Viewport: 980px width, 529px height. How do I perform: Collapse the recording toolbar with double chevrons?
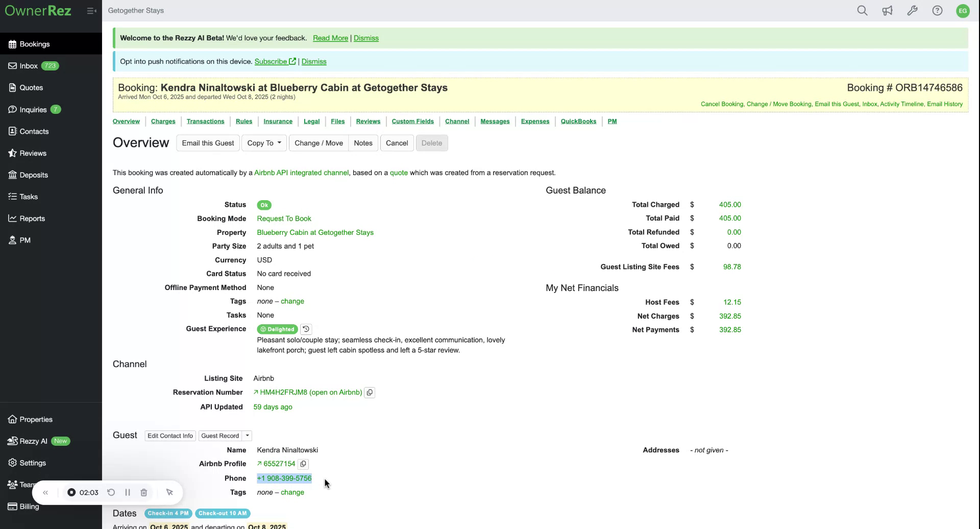pos(45,492)
